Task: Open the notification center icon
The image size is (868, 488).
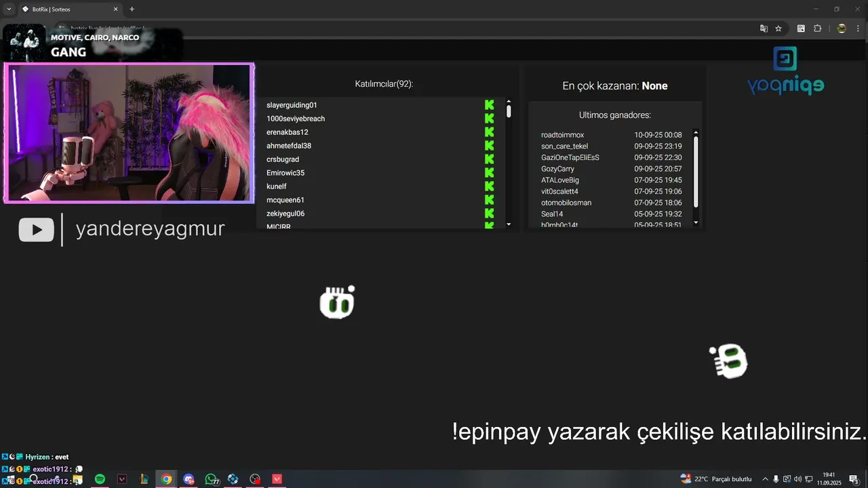Action: pos(854,479)
